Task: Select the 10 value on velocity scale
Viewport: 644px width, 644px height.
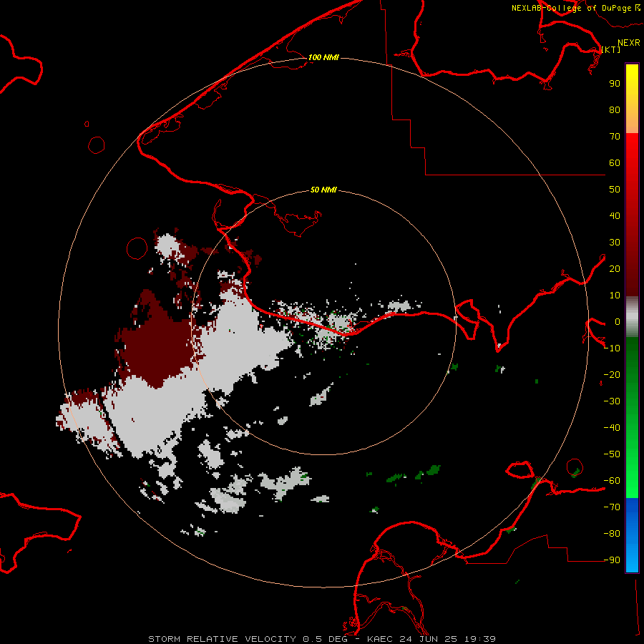Action: click(x=615, y=296)
